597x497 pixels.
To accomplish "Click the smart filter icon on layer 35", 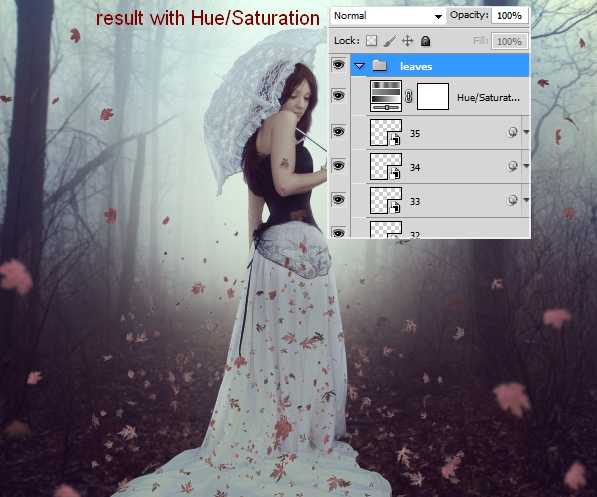I will coord(512,132).
